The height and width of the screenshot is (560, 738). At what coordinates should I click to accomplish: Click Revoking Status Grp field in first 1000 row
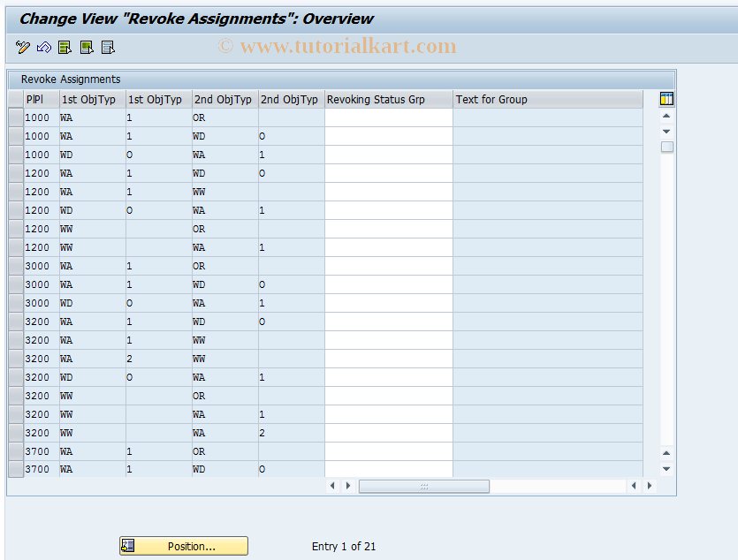pyautogui.click(x=389, y=117)
